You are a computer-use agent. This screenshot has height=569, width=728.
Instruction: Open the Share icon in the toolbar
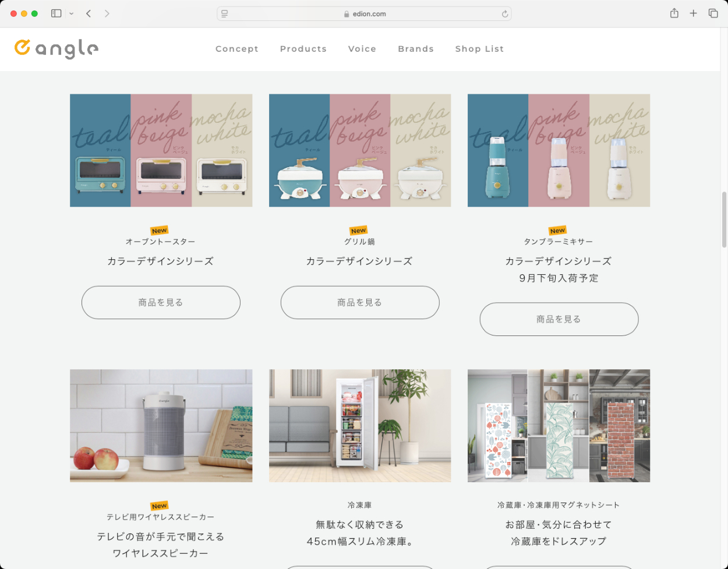coord(674,13)
